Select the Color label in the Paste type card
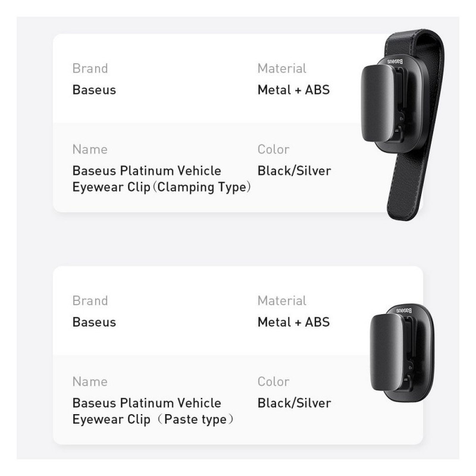The height and width of the screenshot is (476, 476). [274, 381]
